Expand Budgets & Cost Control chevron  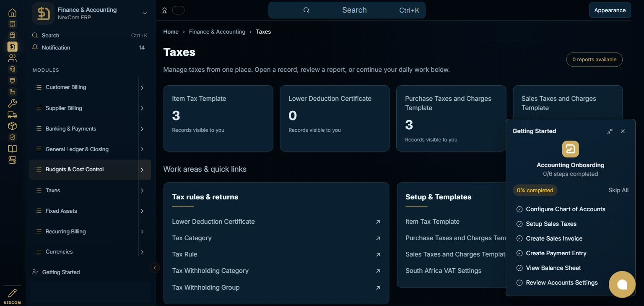pyautogui.click(x=142, y=170)
